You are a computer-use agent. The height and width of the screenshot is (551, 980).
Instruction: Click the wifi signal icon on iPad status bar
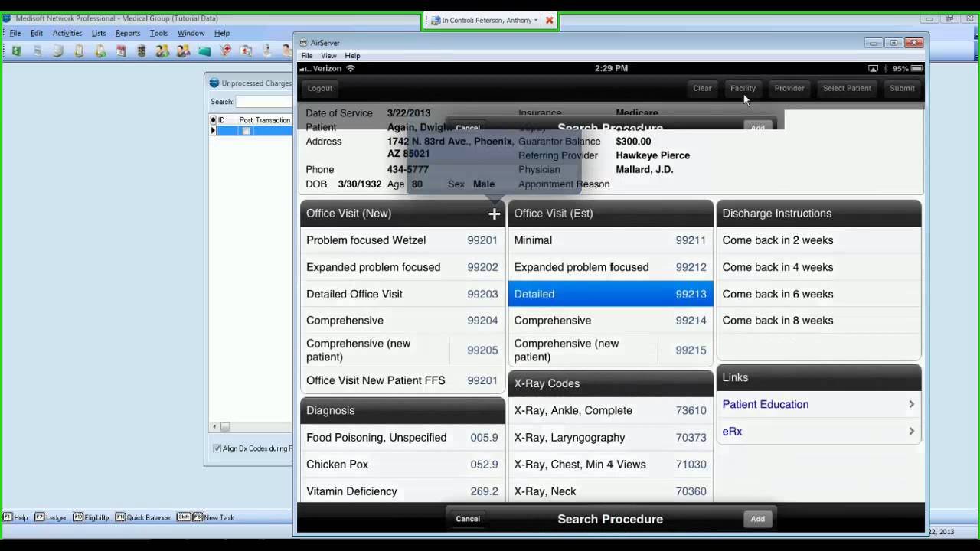[x=351, y=68]
